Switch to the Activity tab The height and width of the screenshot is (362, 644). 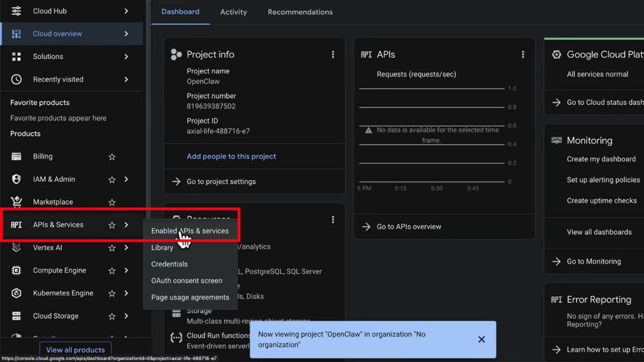(233, 11)
